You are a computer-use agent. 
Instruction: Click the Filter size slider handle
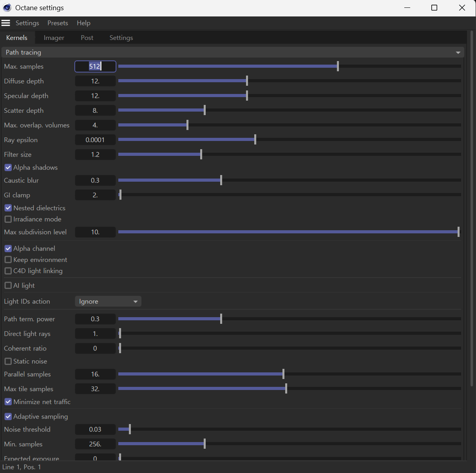(x=201, y=154)
